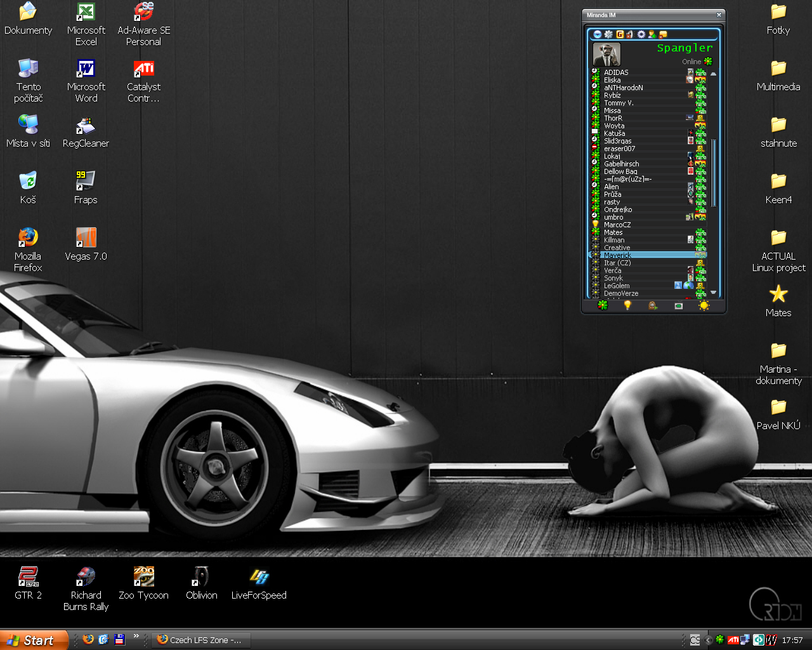Close the Miranda IM window

coord(719,15)
